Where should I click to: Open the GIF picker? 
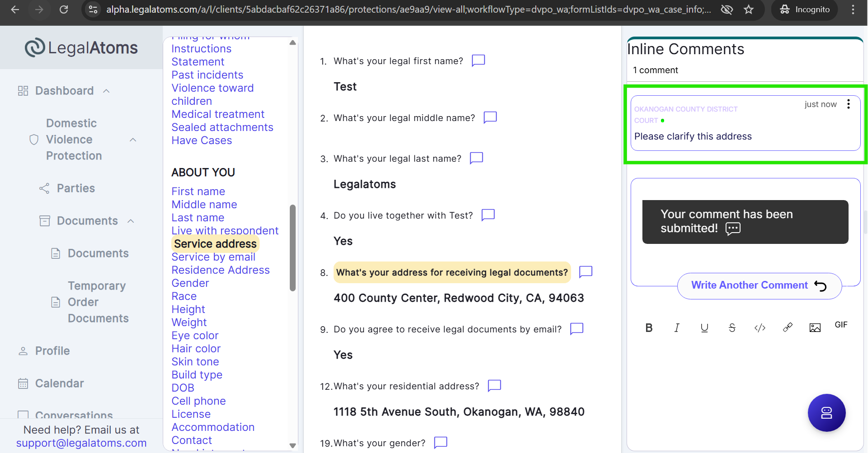(x=841, y=325)
